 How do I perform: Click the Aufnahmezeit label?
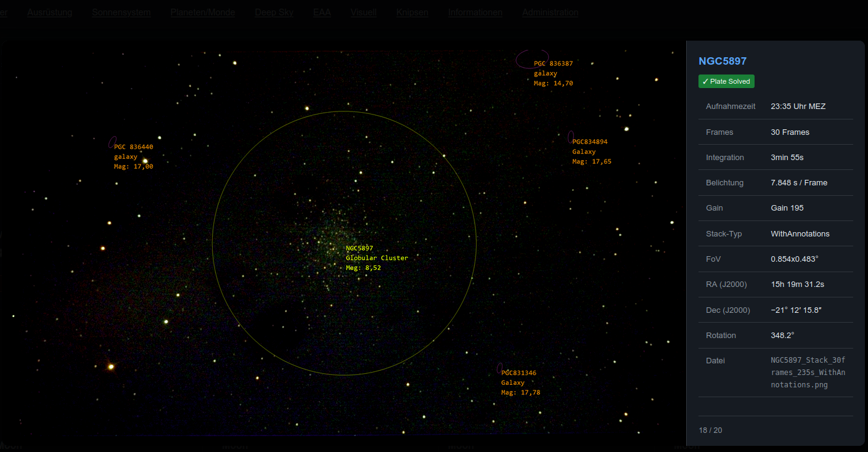(x=731, y=107)
